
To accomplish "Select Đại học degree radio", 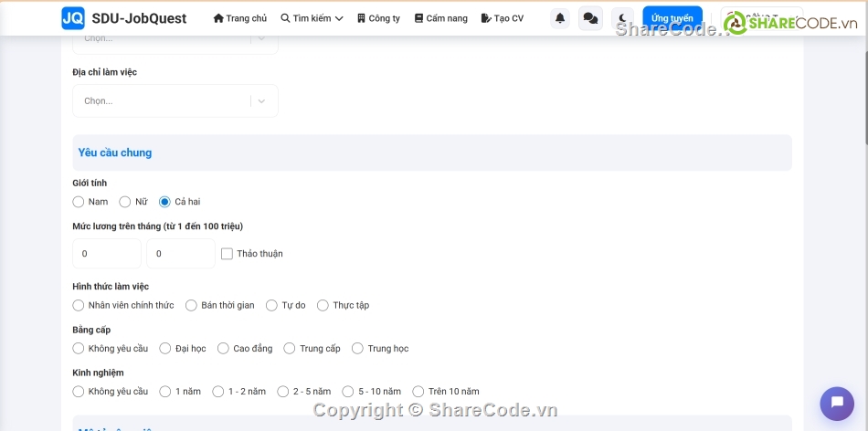I will pyautogui.click(x=165, y=349).
